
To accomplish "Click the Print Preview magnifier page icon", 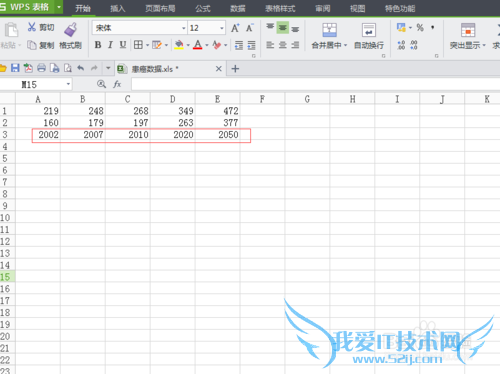I will tap(68, 68).
